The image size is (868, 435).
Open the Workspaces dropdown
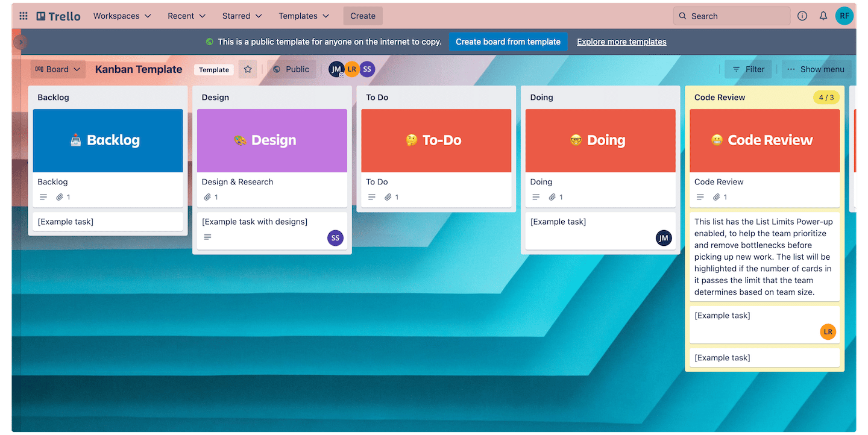tap(122, 16)
